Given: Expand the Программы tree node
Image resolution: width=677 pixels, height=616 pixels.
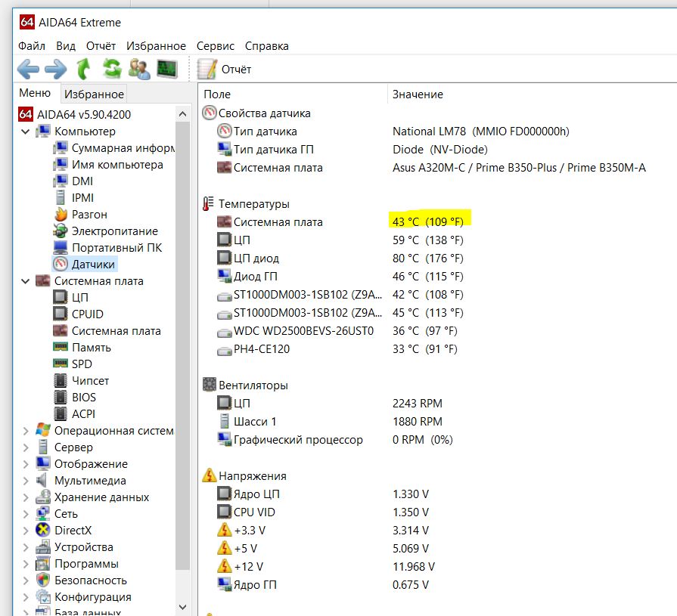Looking at the screenshot, I should point(25,563).
